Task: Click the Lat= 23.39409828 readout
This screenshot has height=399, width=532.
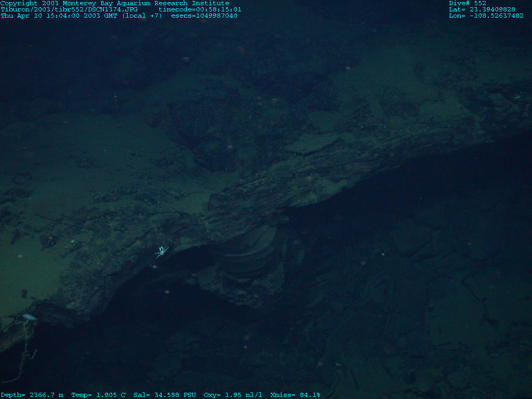Action: (482, 9)
